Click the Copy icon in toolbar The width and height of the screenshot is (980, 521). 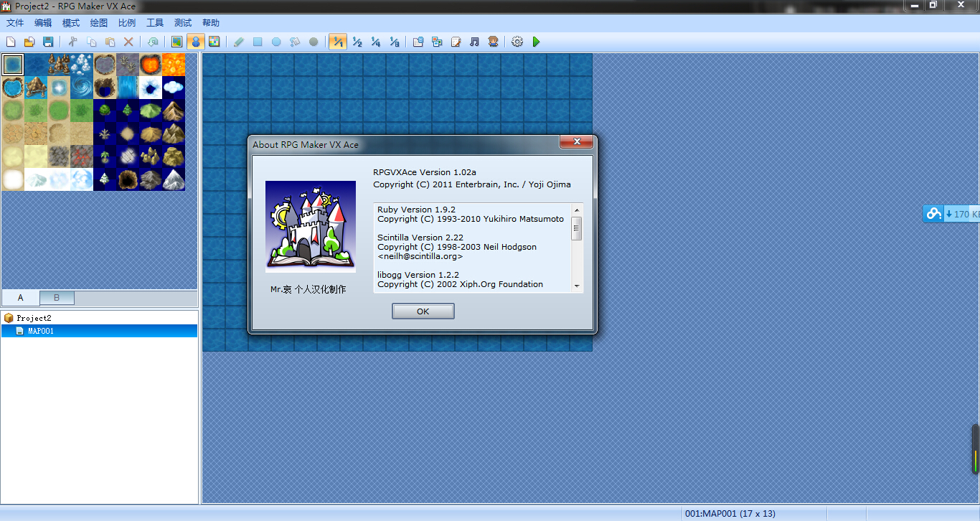92,42
